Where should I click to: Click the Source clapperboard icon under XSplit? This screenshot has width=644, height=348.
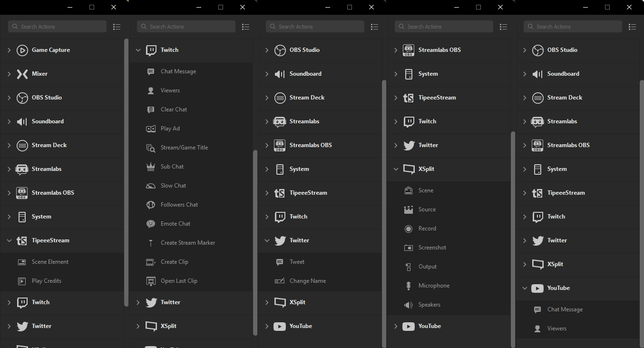tap(408, 209)
